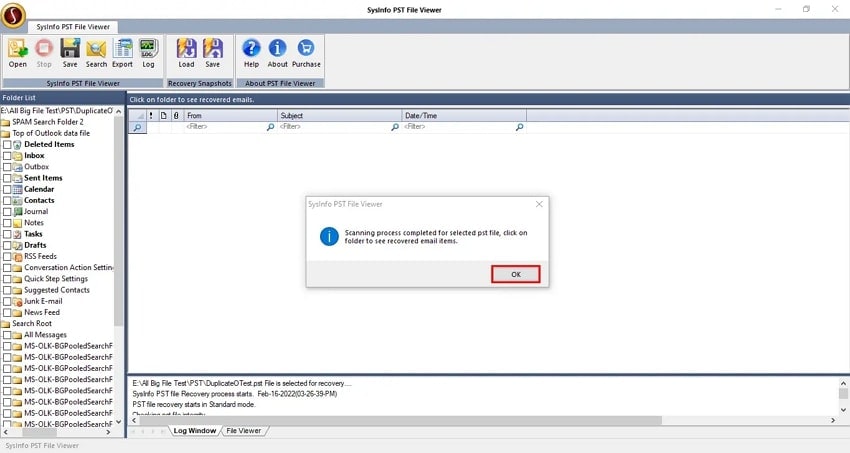Click the Calendar folder icon
This screenshot has width=850, height=453.
[x=17, y=189]
